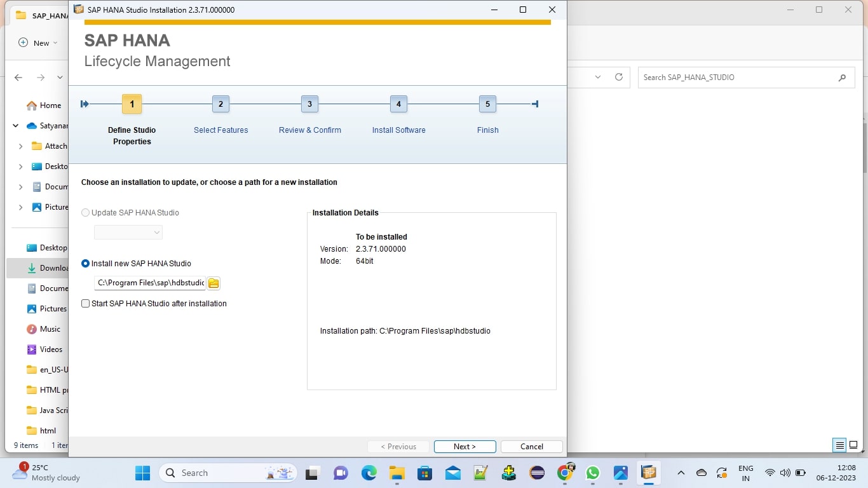Show hidden icons in the system tray

click(680, 473)
